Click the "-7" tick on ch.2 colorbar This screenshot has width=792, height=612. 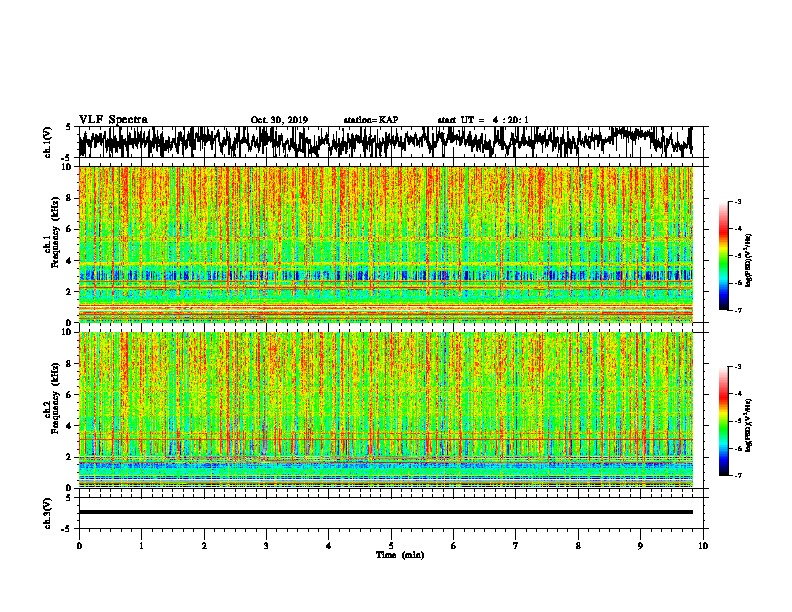[737, 475]
